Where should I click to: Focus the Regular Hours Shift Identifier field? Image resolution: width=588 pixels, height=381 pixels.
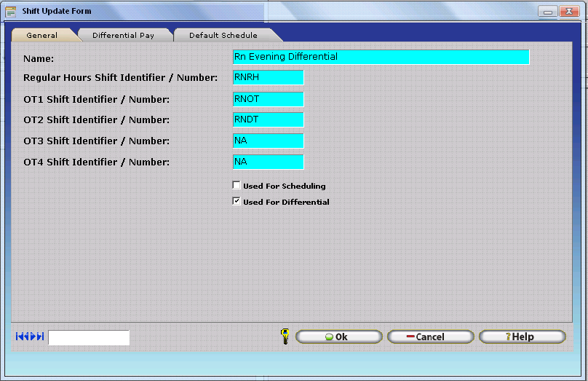point(268,78)
